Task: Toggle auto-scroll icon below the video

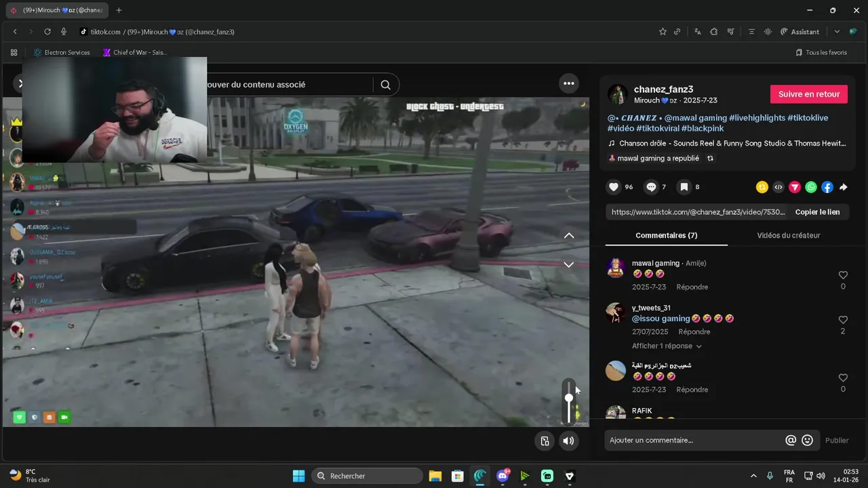Action: click(545, 441)
